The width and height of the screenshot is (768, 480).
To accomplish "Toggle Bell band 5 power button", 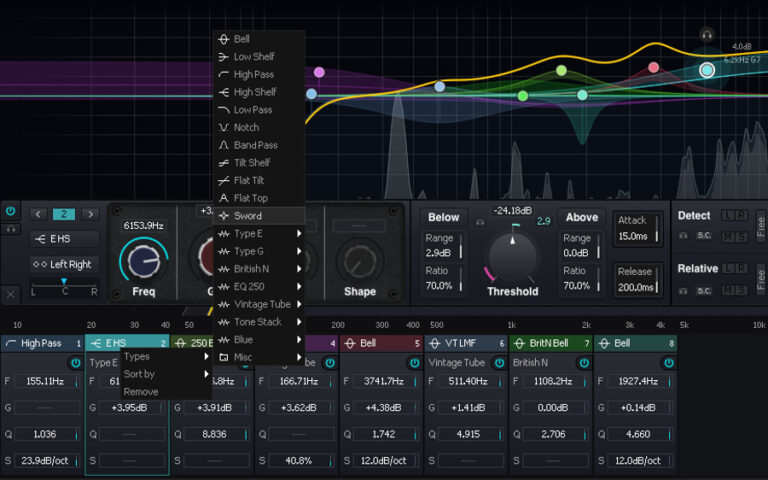I will coord(414,363).
